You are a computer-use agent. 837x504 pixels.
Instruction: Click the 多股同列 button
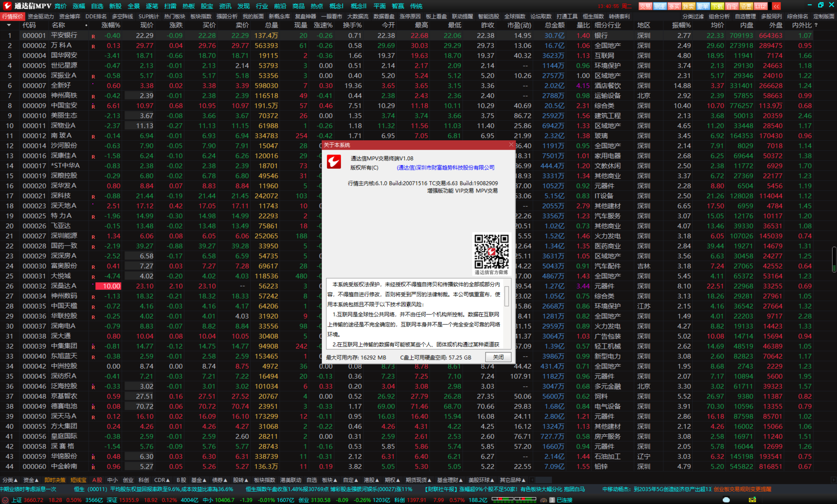pos(771,16)
